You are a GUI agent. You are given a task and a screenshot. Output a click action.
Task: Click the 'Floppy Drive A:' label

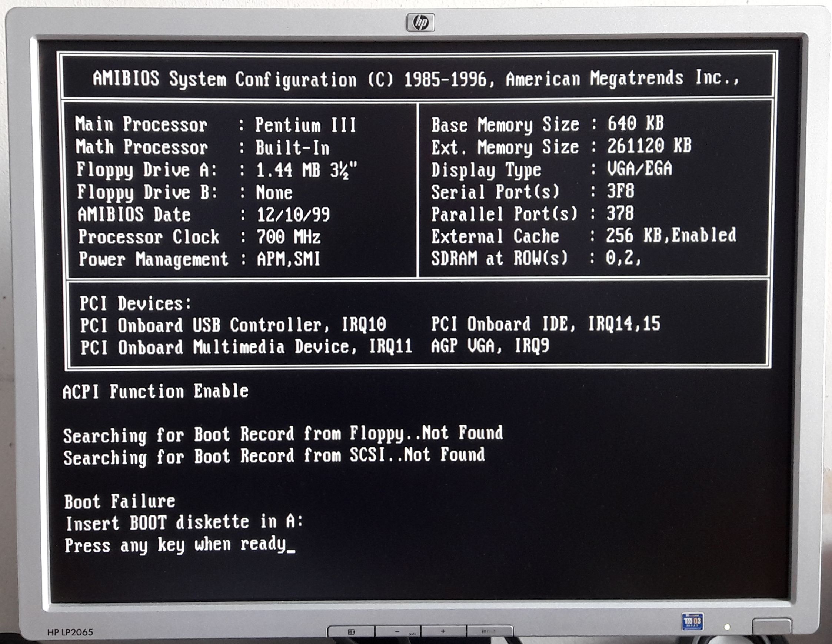(147, 170)
